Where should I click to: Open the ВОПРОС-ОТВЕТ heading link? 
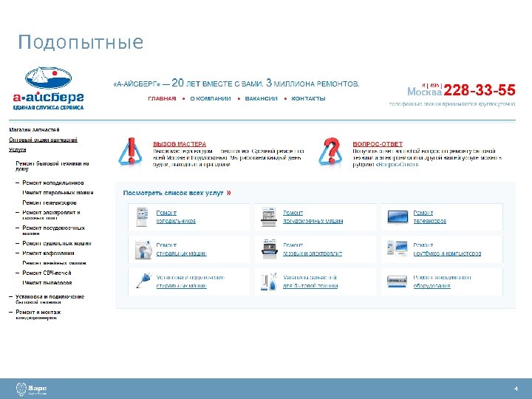click(x=378, y=144)
